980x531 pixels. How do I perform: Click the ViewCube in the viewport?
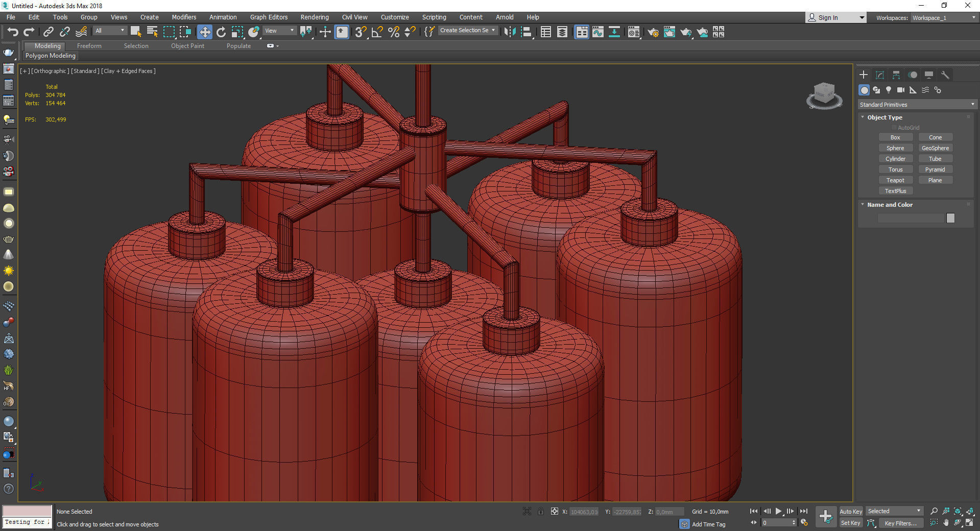pyautogui.click(x=824, y=96)
